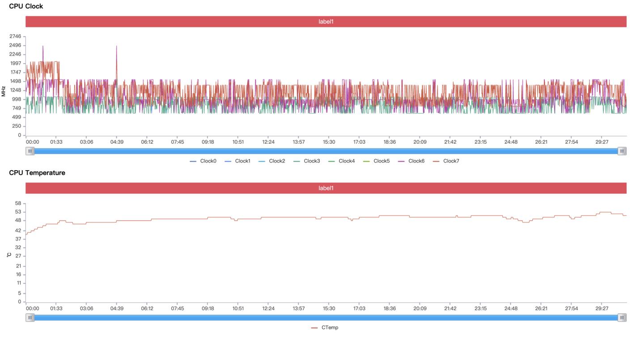Click the blue CPU Temperature range bar
644x339 pixels.
click(x=326, y=318)
